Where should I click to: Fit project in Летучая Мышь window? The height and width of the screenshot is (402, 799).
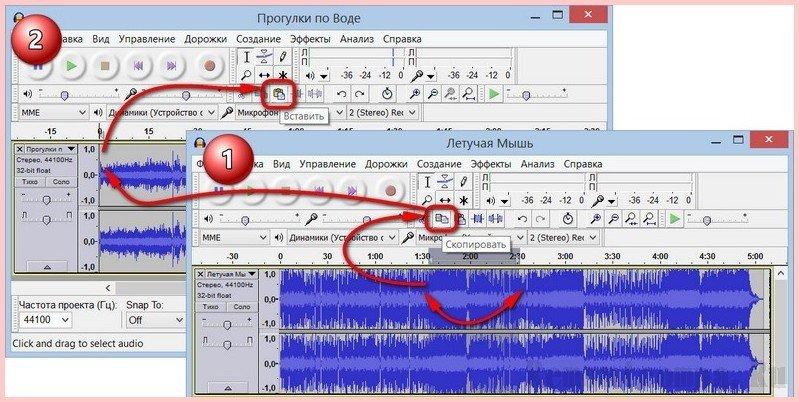(x=649, y=219)
